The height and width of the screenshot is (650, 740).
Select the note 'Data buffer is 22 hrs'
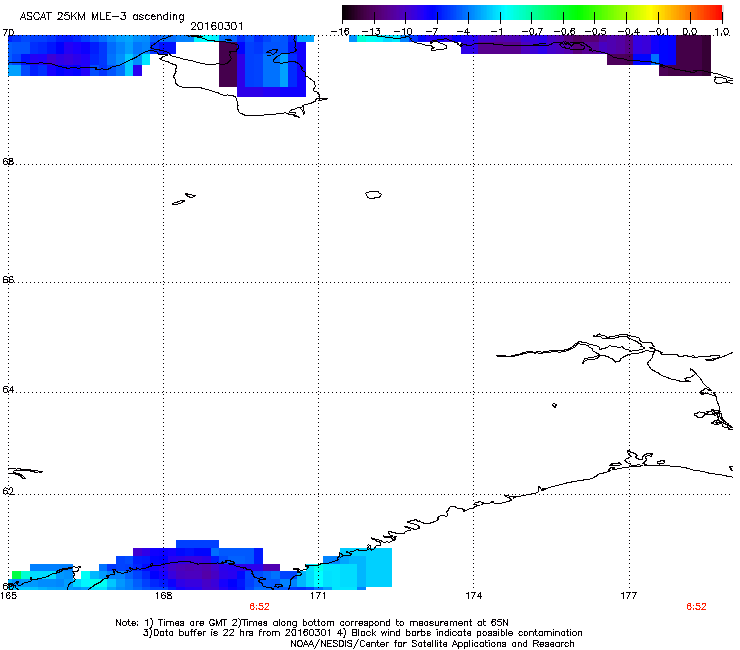pos(204,633)
